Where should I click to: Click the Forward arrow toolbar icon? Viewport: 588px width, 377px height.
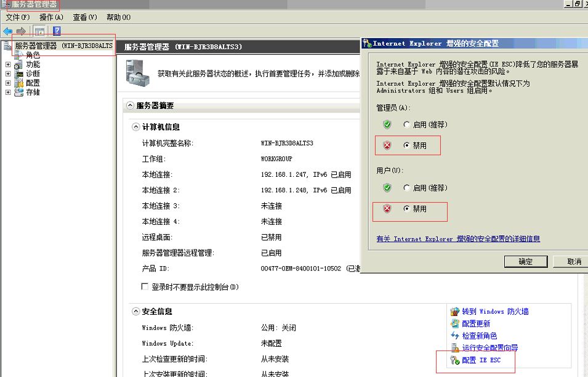(21, 31)
